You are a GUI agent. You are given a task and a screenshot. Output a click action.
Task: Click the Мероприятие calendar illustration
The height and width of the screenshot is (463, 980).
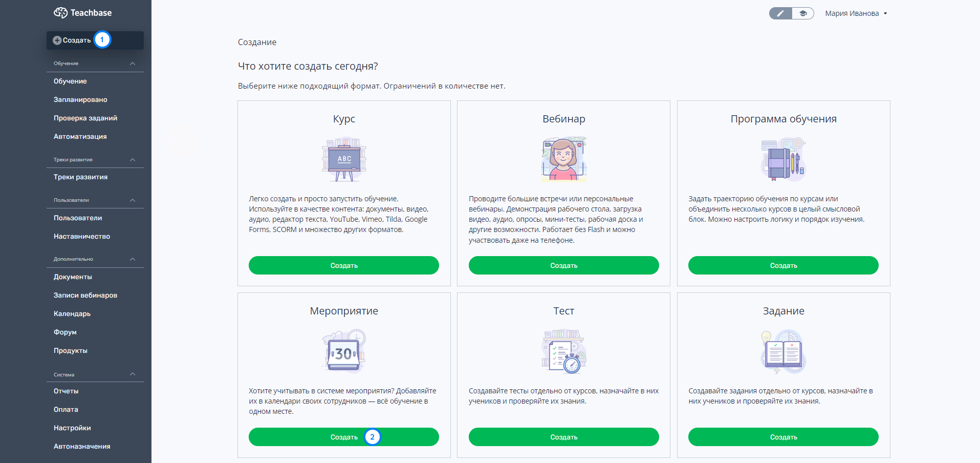tap(344, 351)
